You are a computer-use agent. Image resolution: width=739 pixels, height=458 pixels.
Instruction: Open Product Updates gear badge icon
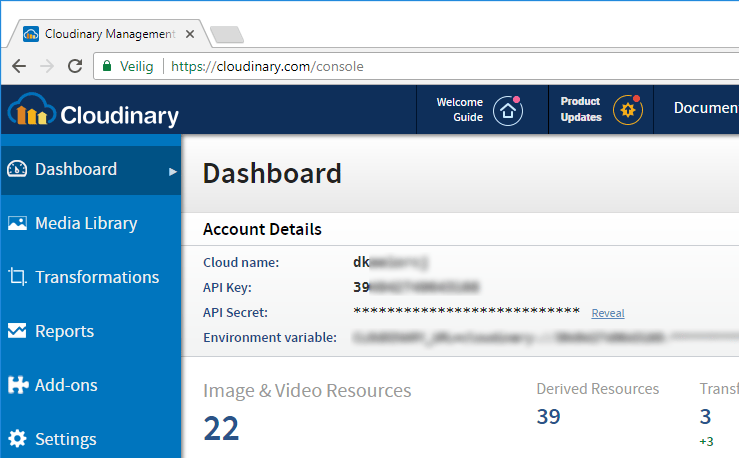coord(628,110)
